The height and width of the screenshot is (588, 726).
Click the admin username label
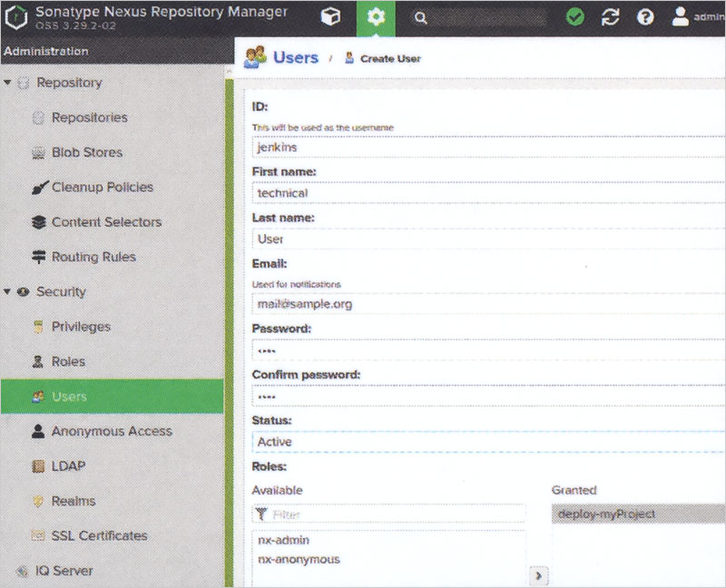pos(709,17)
